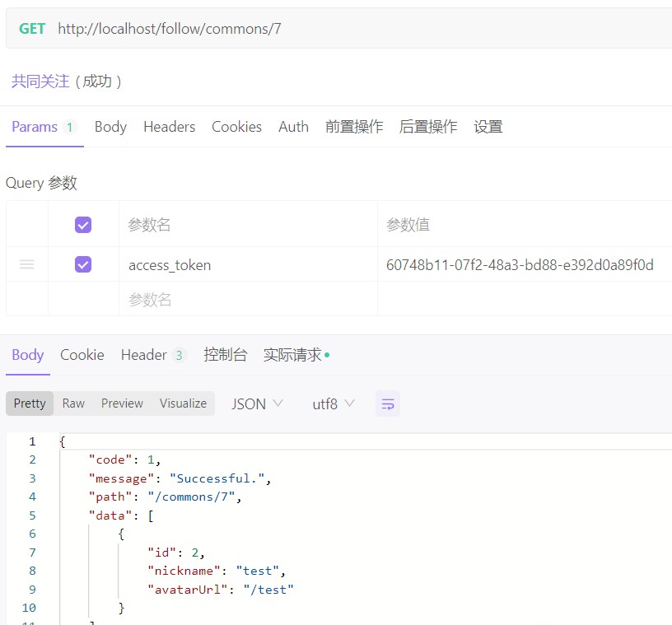Open the GET method selector
Screen dimensions: 672x625
coord(32,29)
